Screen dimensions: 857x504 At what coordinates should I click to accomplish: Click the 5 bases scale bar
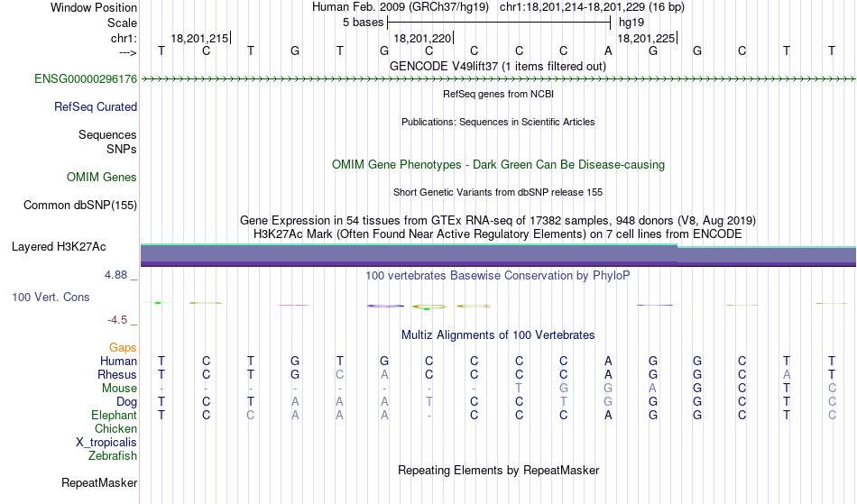499,23
